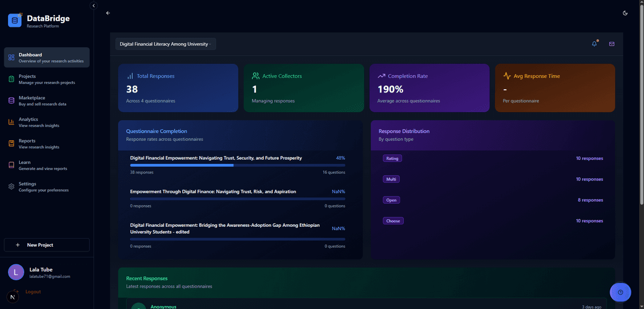Viewport: 644px width, 309px height.
Task: Click the lalatube71@gmail.com email text
Action: pyautogui.click(x=50, y=276)
